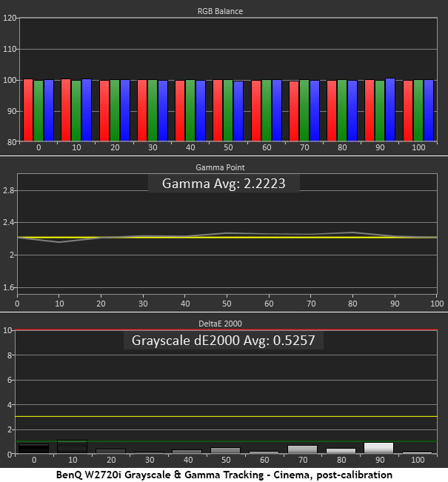The width and height of the screenshot is (448, 482).
Task: Click the DeltaE bar at 10
Action: click(72, 446)
